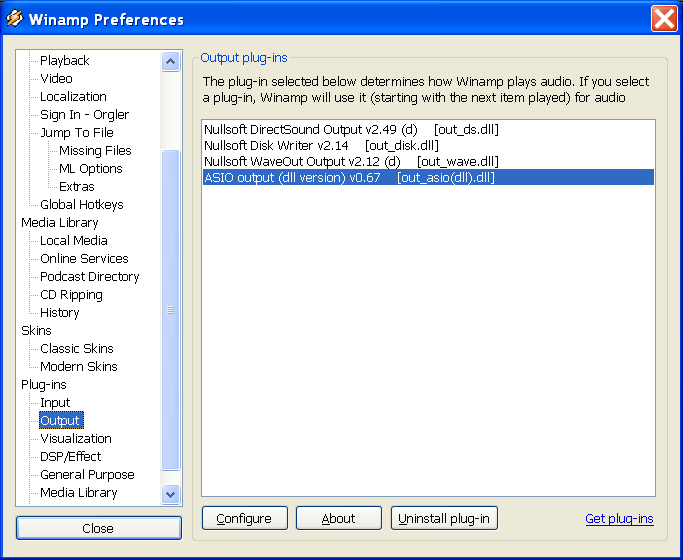The height and width of the screenshot is (560, 683).
Task: Open the Jump To File settings
Action: (76, 133)
